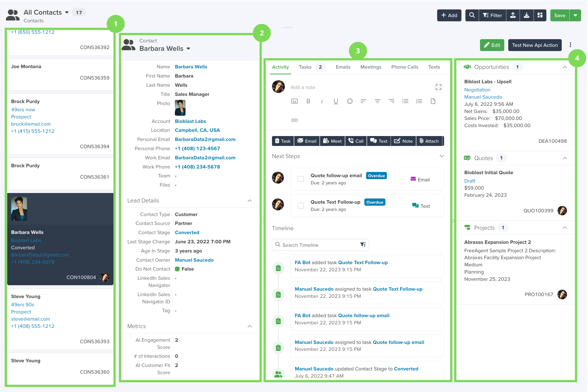Open the Meetings tab

tap(371, 67)
